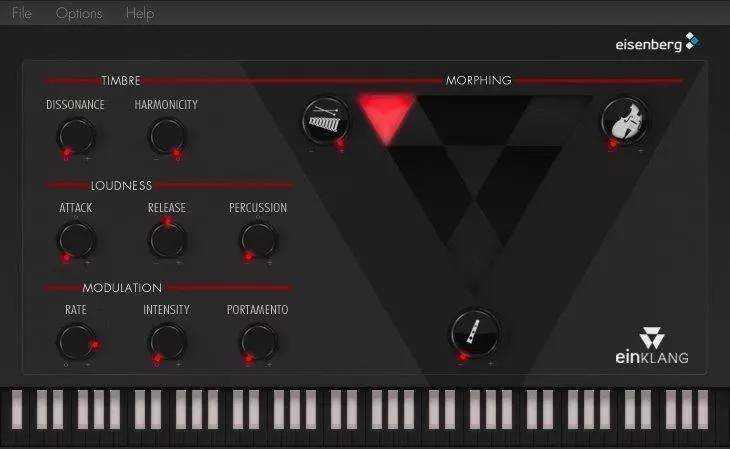
Task: Click the Dissonance knob
Action: 76,136
